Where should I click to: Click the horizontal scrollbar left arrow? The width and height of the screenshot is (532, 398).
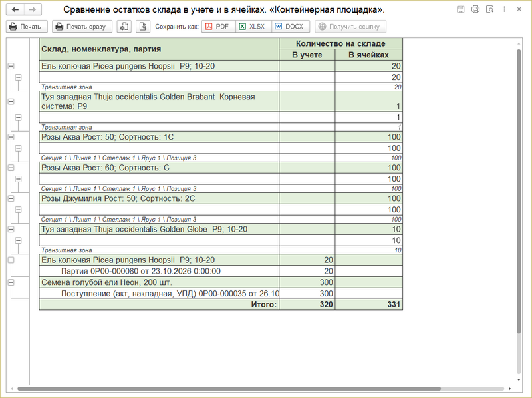coord(12,389)
